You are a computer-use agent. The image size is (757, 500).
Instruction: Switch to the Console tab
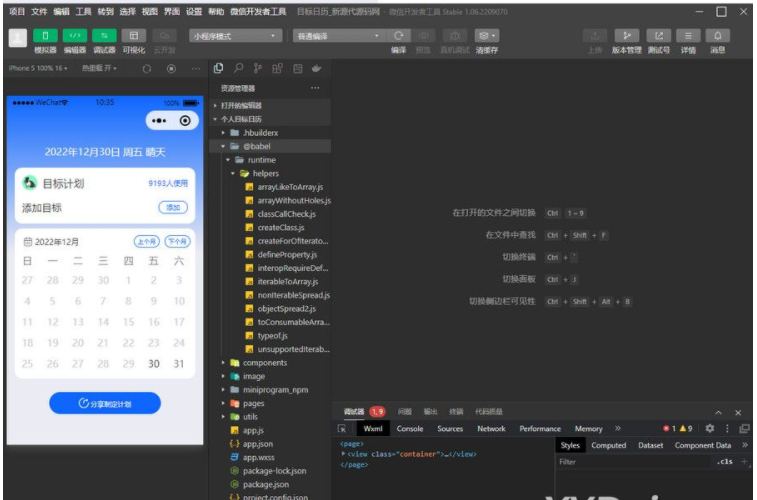coord(410,429)
